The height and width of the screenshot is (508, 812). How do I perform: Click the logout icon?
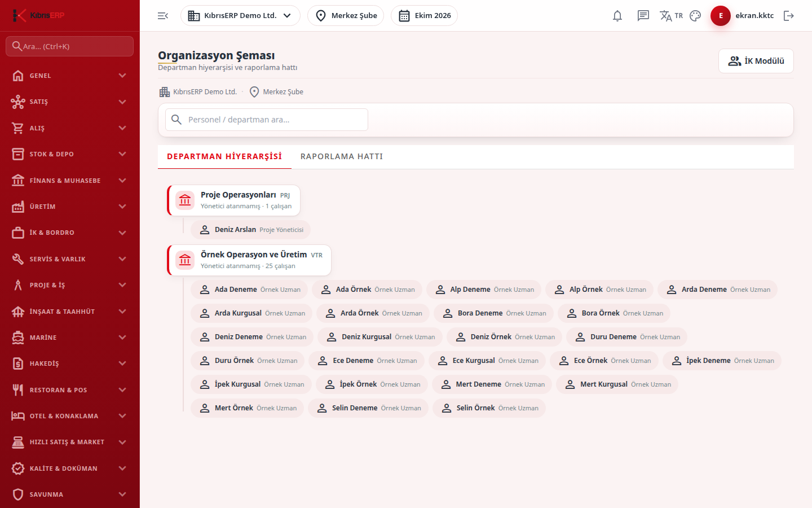point(789,16)
